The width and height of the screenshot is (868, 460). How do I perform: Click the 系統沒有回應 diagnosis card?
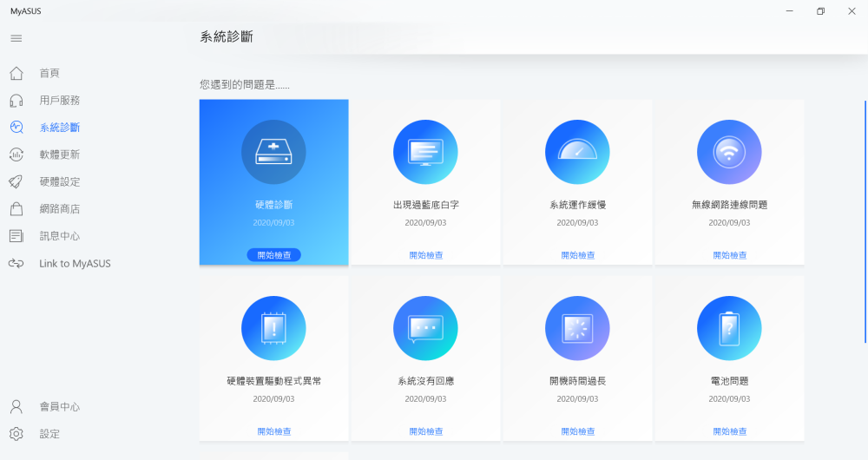(425, 358)
